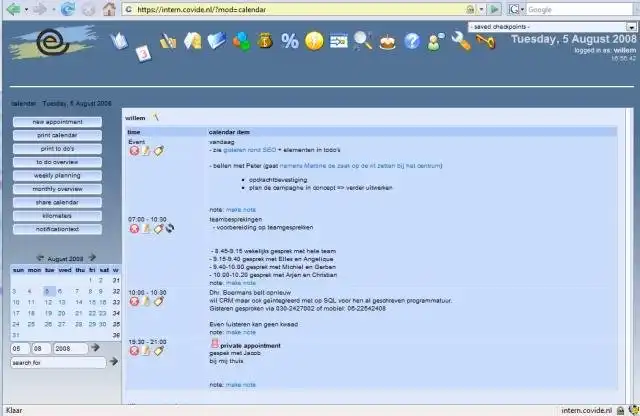
Task: Click make note link under Event entry
Action: [x=241, y=210]
